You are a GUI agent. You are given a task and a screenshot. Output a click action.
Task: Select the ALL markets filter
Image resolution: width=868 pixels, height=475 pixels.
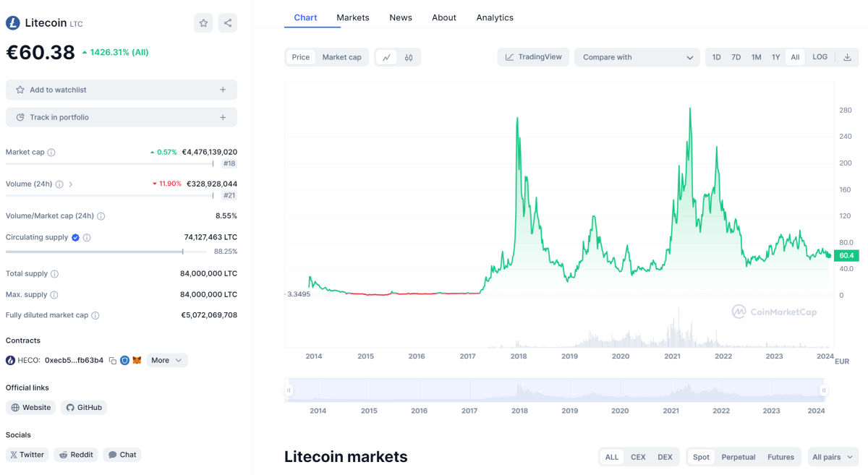pos(612,457)
